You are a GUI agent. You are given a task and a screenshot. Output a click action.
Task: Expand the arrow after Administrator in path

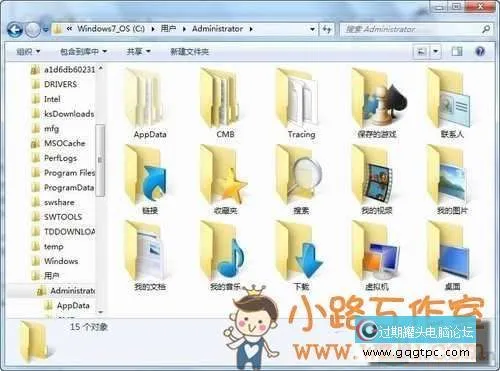click(251, 29)
